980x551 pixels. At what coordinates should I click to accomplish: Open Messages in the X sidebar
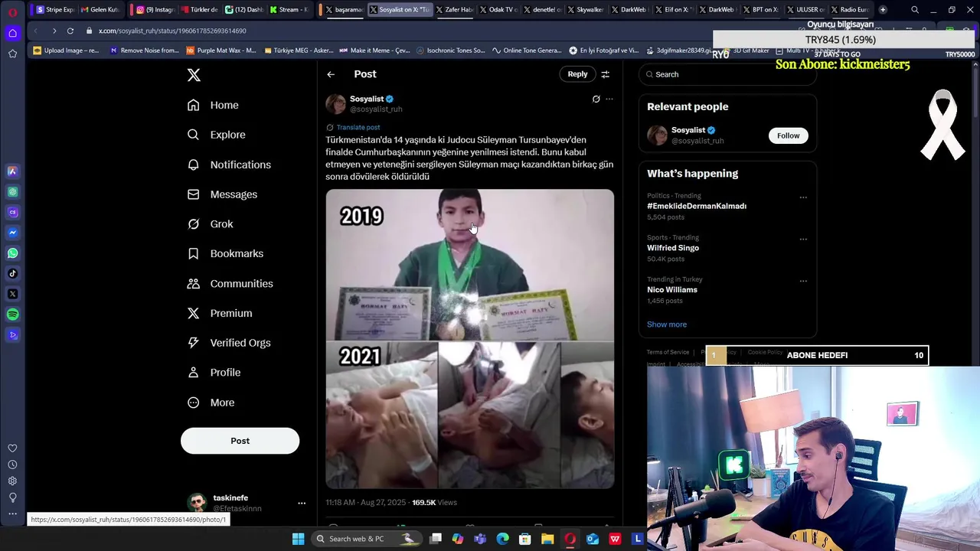222,194
